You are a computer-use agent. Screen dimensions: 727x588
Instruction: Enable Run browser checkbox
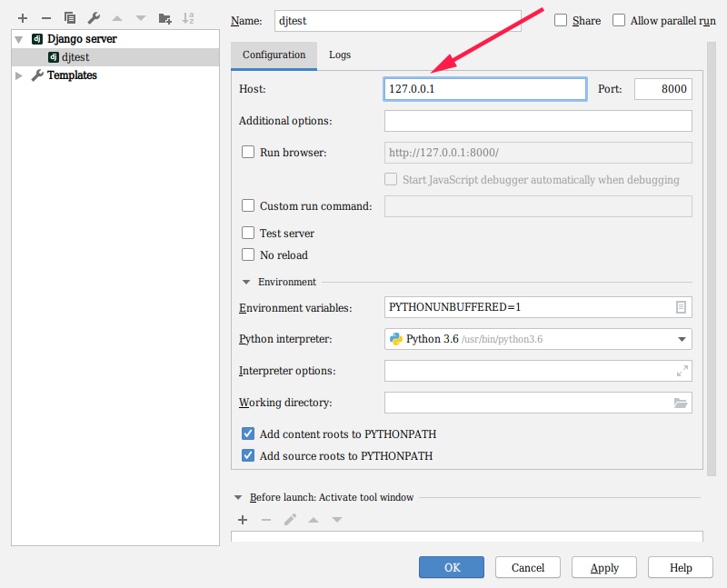(x=248, y=152)
